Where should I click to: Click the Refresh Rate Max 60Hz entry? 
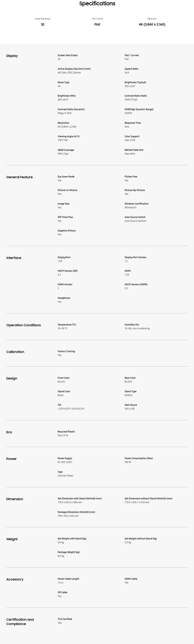point(134,152)
